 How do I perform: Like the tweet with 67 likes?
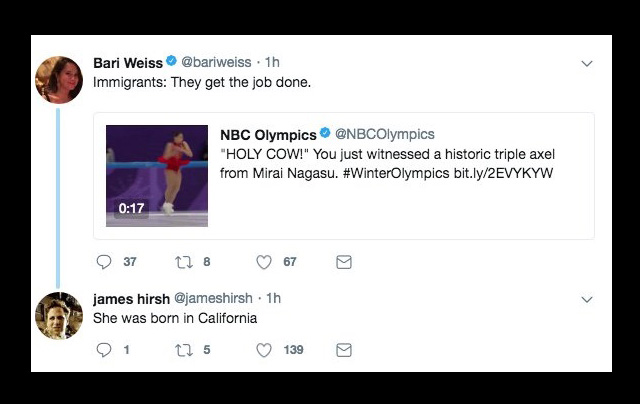pos(264,262)
